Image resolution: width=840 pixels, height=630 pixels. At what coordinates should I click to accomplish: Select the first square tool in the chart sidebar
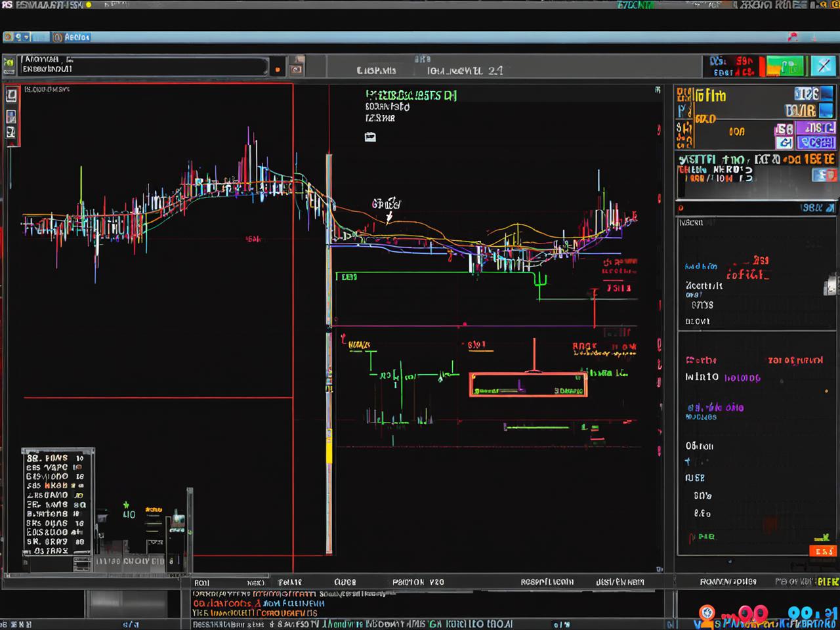tap(12, 96)
